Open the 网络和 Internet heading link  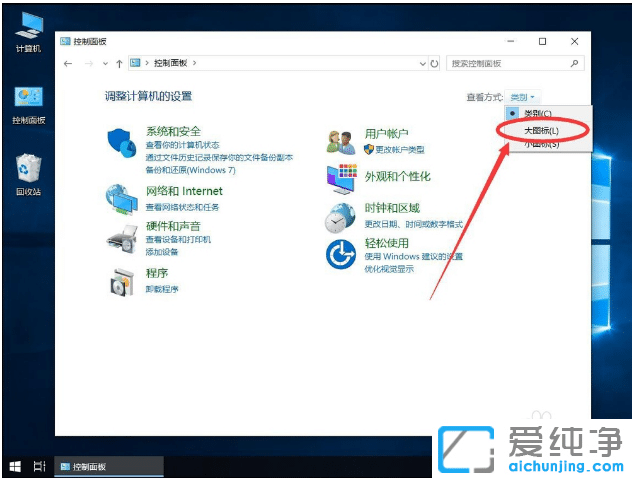click(184, 191)
